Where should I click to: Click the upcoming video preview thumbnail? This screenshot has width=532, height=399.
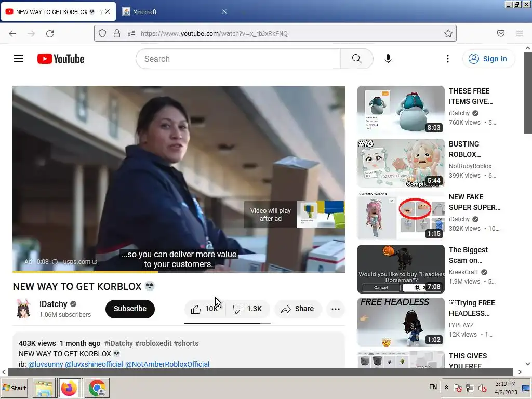click(321, 215)
